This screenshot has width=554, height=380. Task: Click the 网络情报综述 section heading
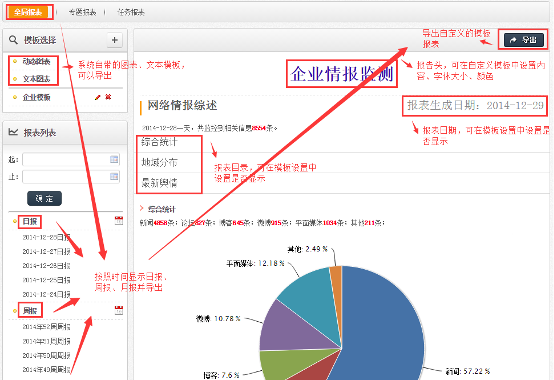click(182, 105)
